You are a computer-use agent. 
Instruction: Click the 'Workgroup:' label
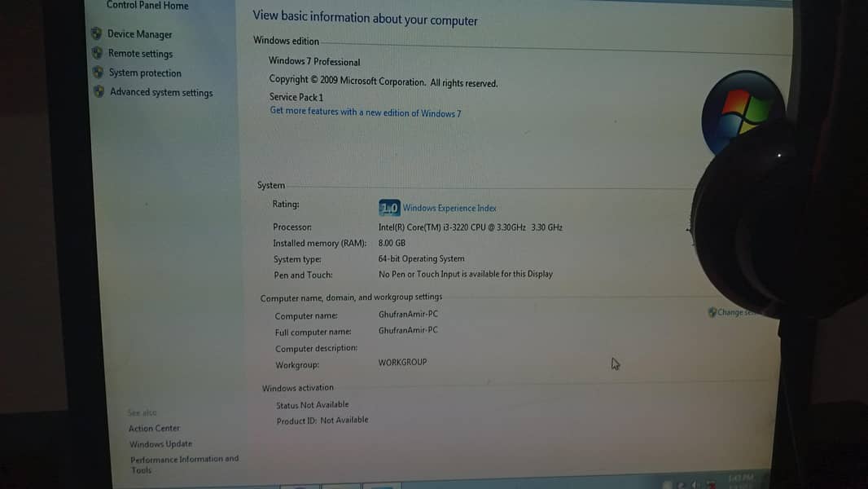pos(296,365)
